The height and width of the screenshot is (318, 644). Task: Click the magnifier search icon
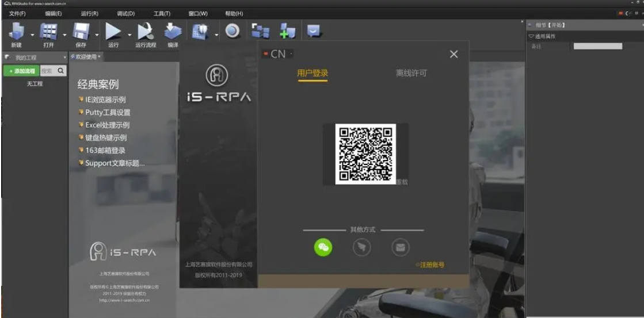point(61,71)
